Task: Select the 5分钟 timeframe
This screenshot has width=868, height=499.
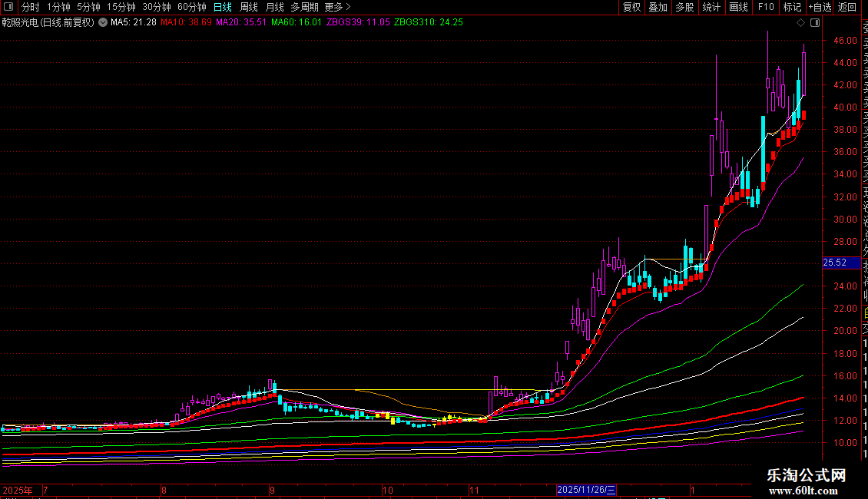Action: pos(88,7)
